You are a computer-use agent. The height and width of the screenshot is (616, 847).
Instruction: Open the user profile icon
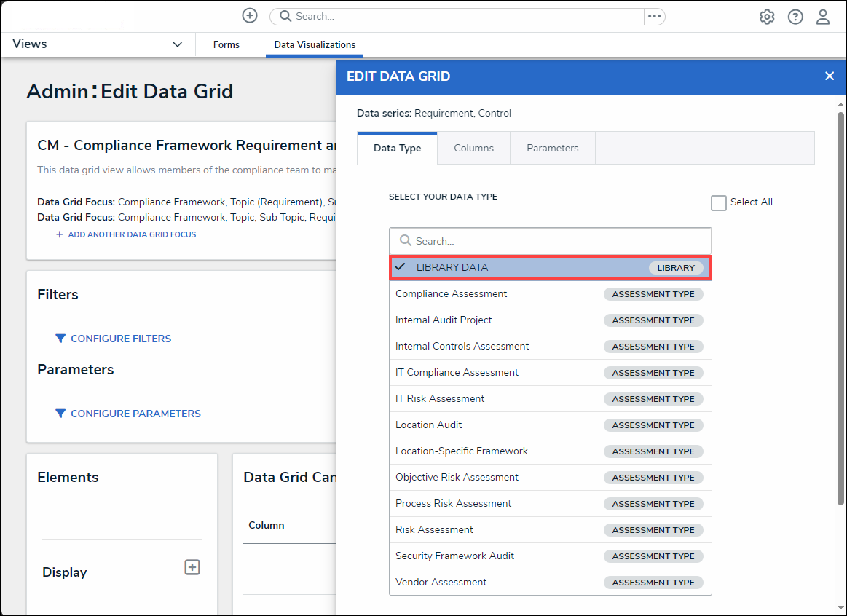tap(823, 17)
